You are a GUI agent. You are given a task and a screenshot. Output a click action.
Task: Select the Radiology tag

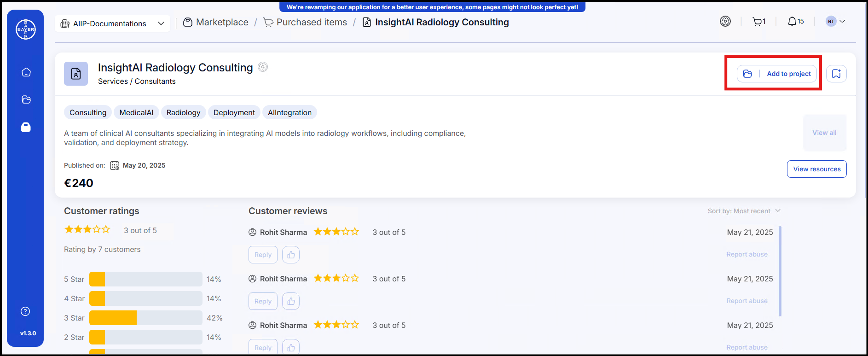183,112
